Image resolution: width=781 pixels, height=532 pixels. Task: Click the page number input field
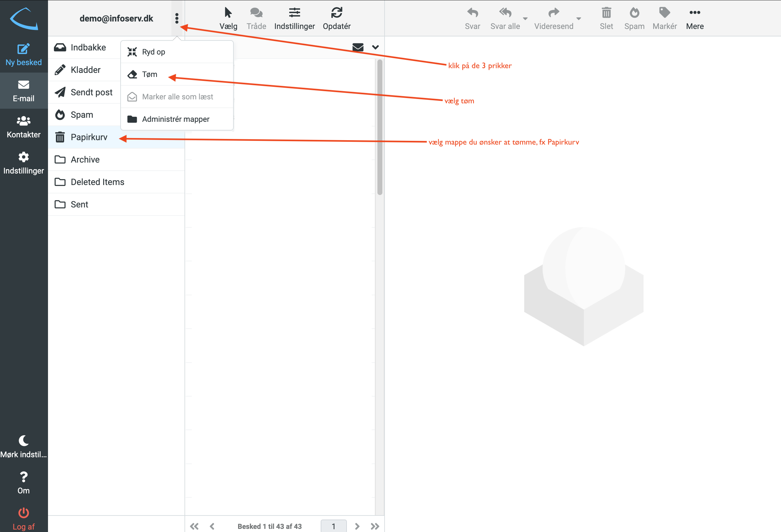[333, 526]
